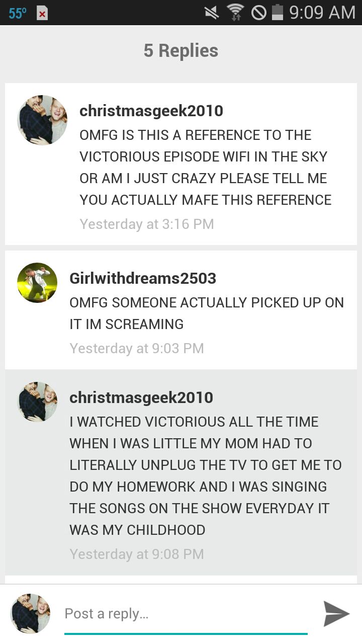Tap the Yesterday at 3:16 PM timestamp
This screenshot has width=362, height=644.
[147, 224]
